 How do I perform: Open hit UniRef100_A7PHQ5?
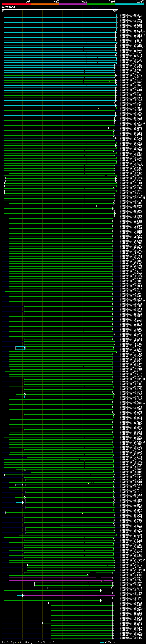131,20
